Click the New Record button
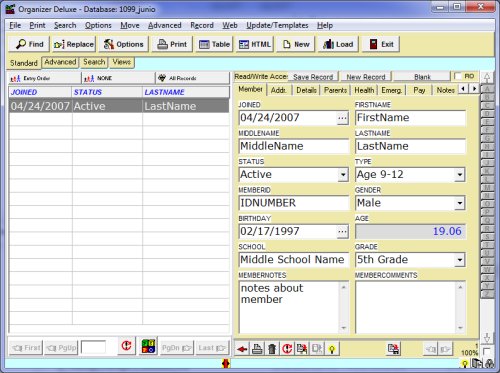This screenshot has width=500, height=373. 366,77
